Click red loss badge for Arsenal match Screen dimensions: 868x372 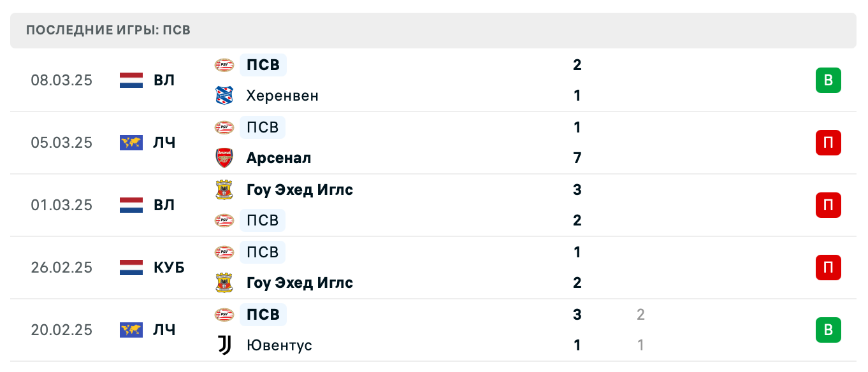(x=828, y=143)
